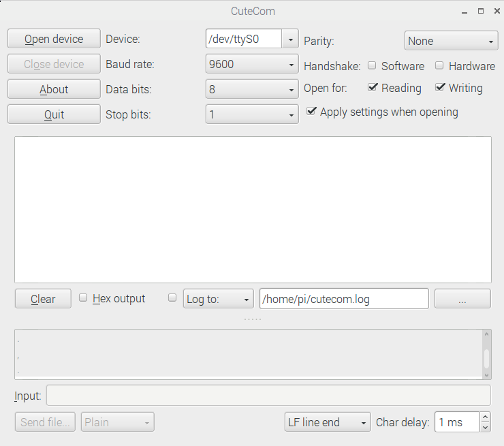Close the CuteCom window
This screenshot has width=504, height=446.
[497, 11]
